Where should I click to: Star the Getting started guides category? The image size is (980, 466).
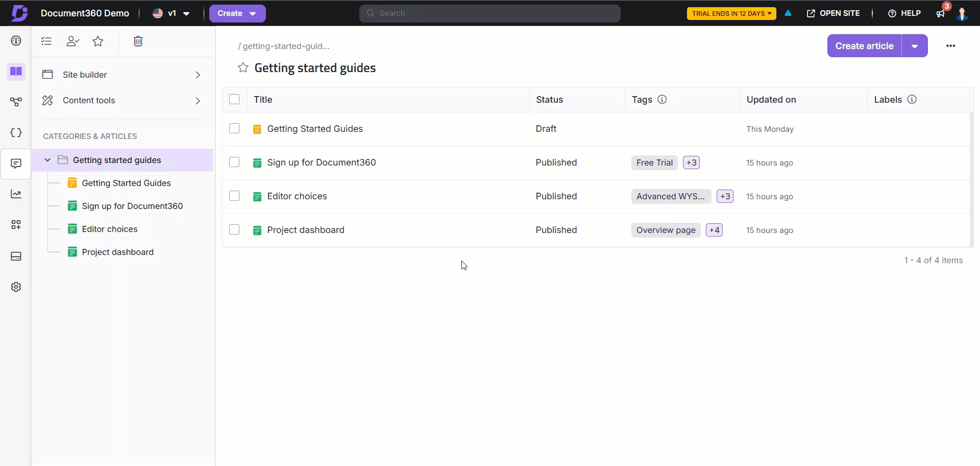tap(243, 68)
